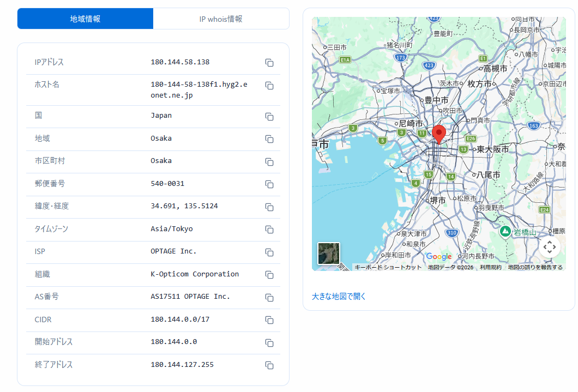Image resolution: width=578 pixels, height=392 pixels.
Task: Click 地図の誤りを報告する link
Action: pyautogui.click(x=535, y=268)
